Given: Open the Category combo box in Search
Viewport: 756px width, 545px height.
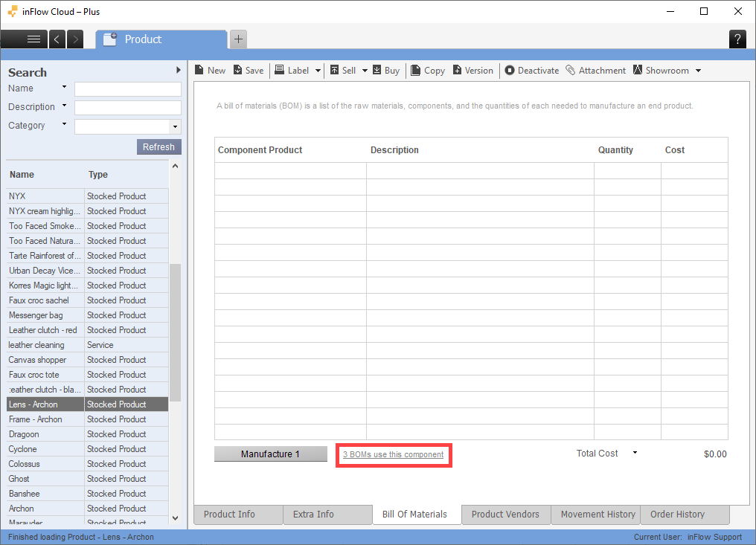Looking at the screenshot, I should pyautogui.click(x=175, y=126).
